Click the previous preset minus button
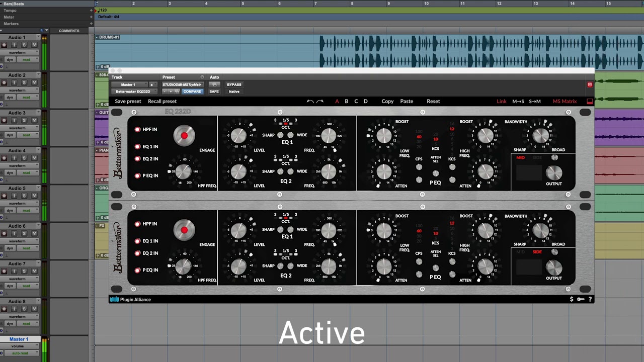The width and height of the screenshot is (644, 362). click(165, 92)
